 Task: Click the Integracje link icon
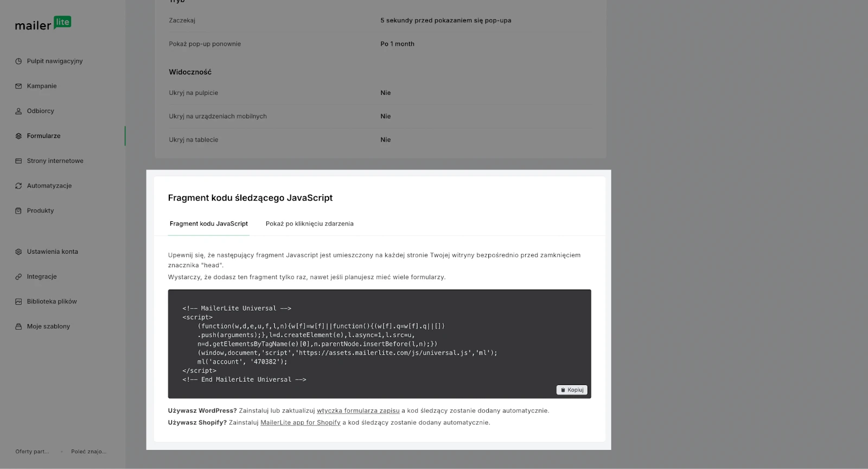point(18,277)
